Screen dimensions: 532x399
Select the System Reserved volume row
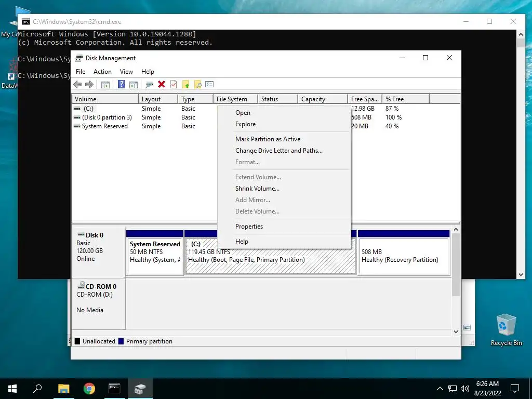pos(105,126)
